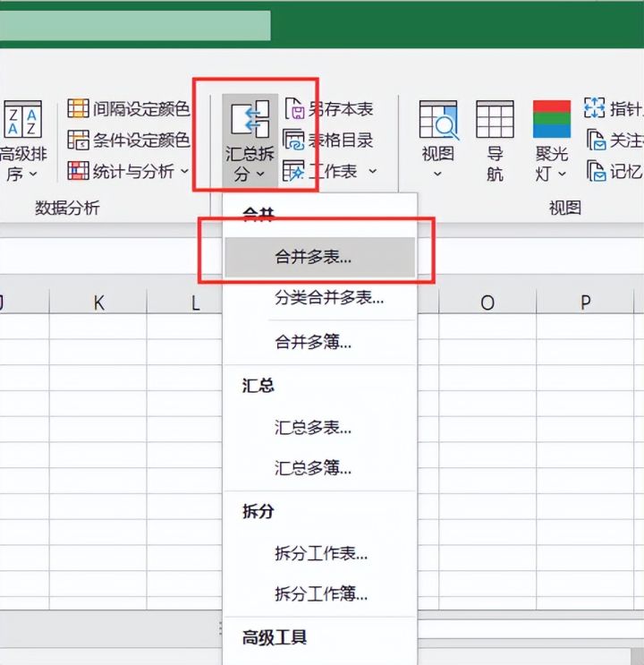The image size is (644, 665).
Task: Click the 汇总拆分 merge-split icon
Action: click(250, 119)
